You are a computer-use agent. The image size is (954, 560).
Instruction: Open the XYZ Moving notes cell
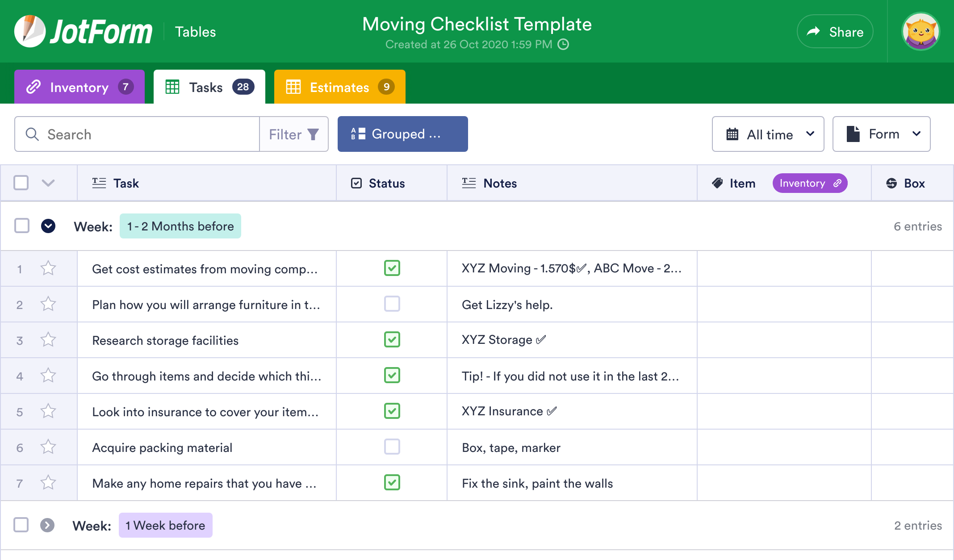pyautogui.click(x=572, y=268)
